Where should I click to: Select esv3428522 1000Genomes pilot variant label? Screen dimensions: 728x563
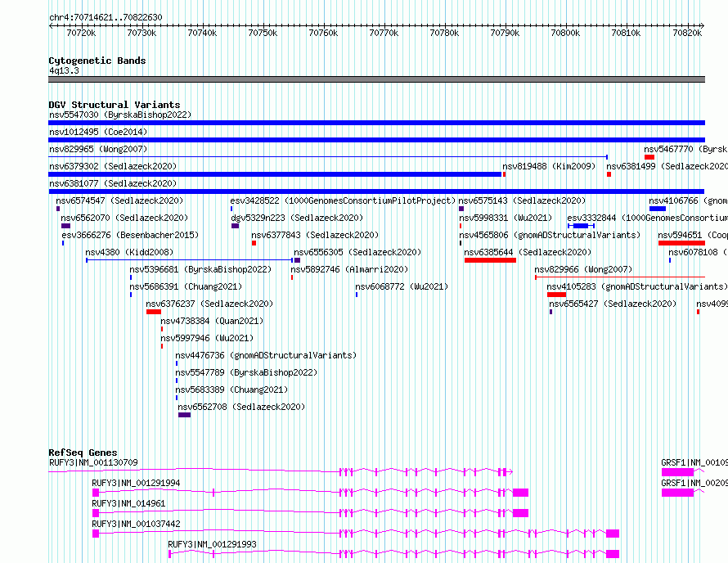(343, 200)
